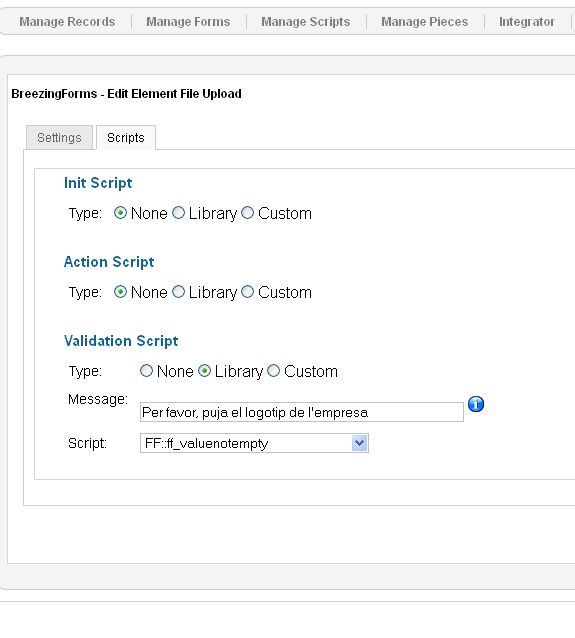Select None for Init Script type

coord(120,213)
